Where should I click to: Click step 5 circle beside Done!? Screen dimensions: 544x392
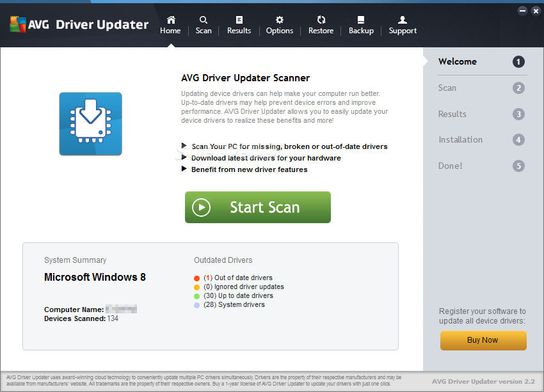pos(518,166)
